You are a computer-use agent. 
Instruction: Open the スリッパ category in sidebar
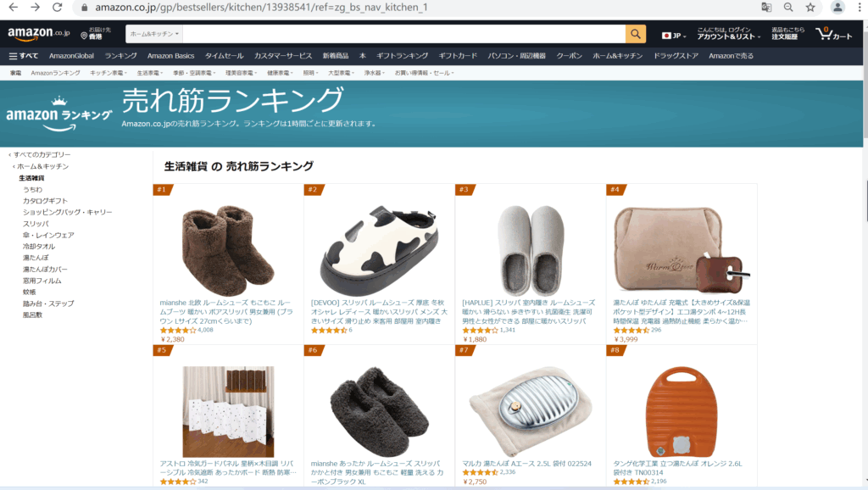click(x=36, y=224)
